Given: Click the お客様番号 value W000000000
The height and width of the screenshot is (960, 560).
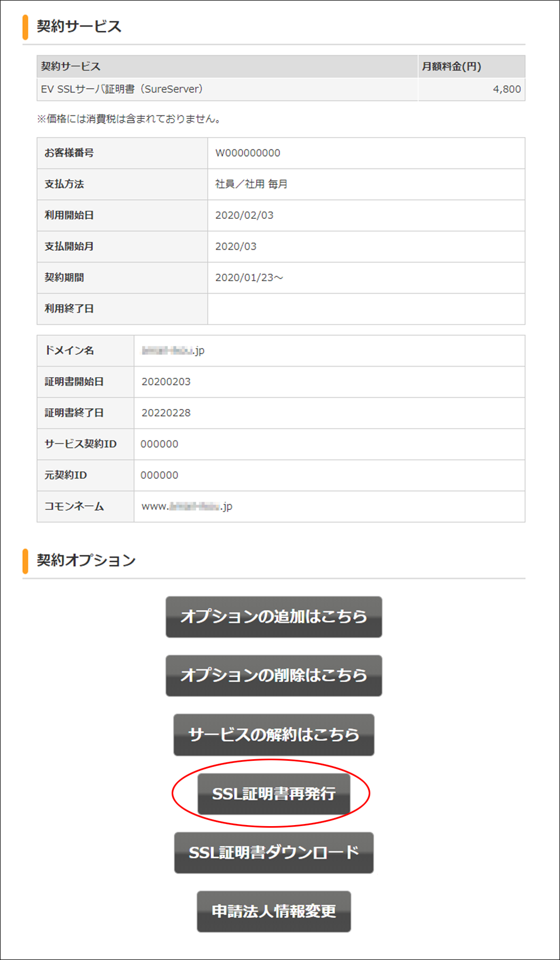Looking at the screenshot, I should pos(248,153).
